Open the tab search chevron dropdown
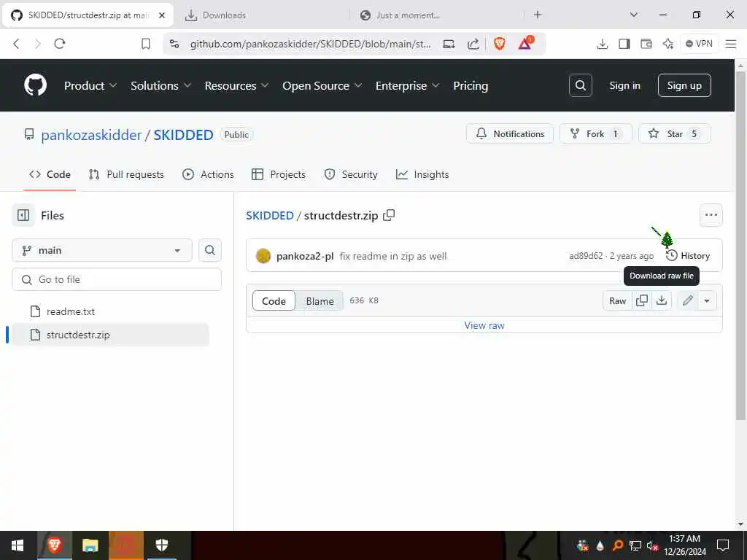Screen dimensions: 747x560 click(634, 15)
